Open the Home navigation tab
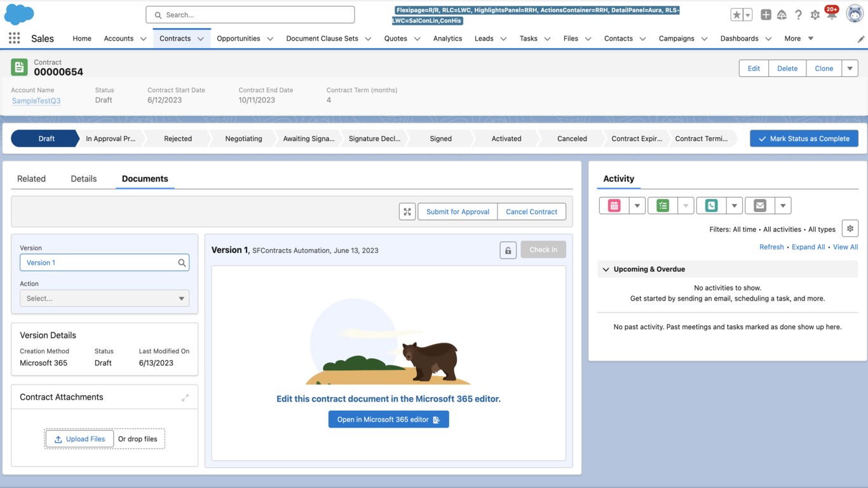This screenshot has height=488, width=868. point(82,39)
